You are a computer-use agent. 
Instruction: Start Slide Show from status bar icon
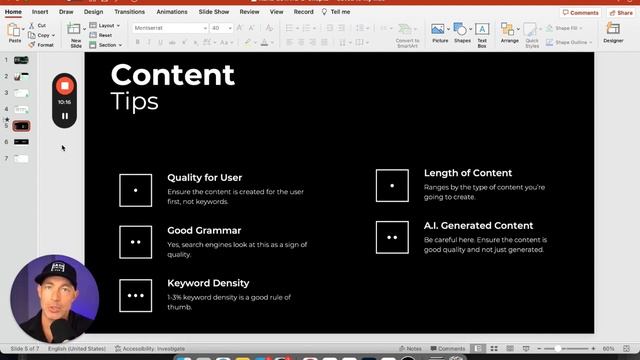click(526, 349)
